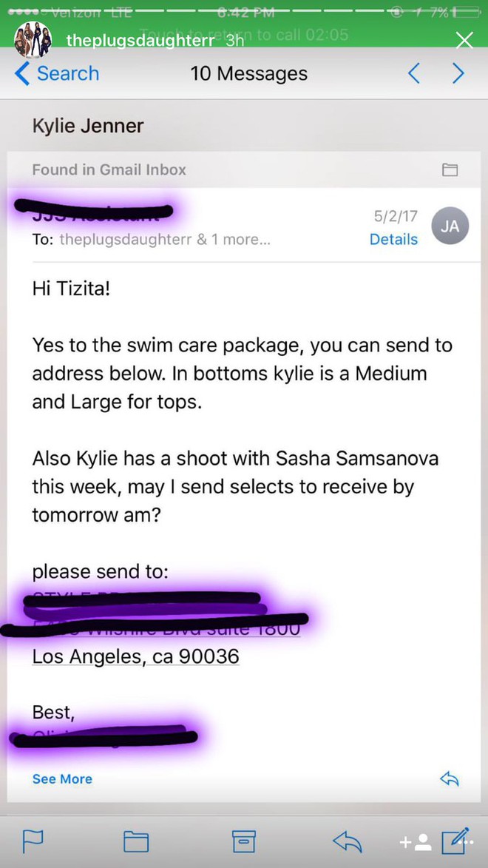Close the story with the X
This screenshot has height=868, width=488.
pos(464,41)
